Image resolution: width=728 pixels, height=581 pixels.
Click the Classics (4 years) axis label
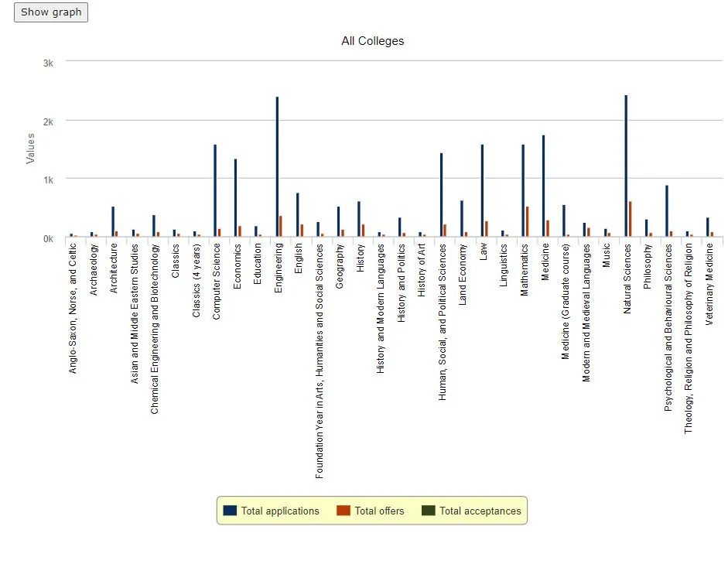196,281
